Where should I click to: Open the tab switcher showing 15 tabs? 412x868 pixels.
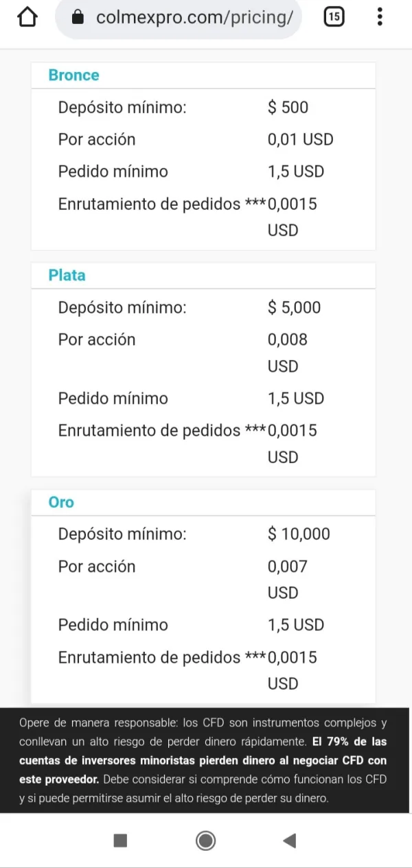(333, 18)
